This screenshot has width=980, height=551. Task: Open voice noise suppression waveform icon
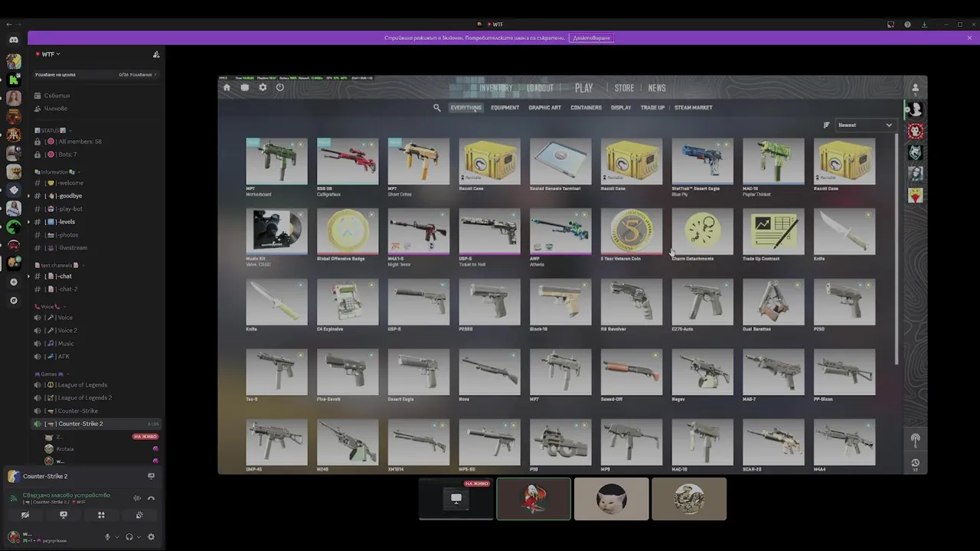click(x=138, y=498)
